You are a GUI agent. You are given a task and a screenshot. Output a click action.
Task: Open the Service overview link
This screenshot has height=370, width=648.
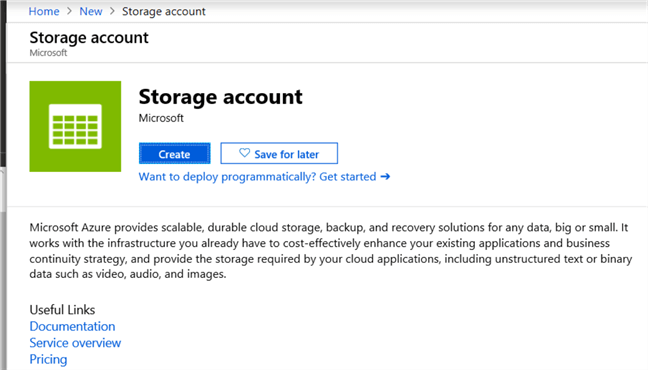[75, 343]
